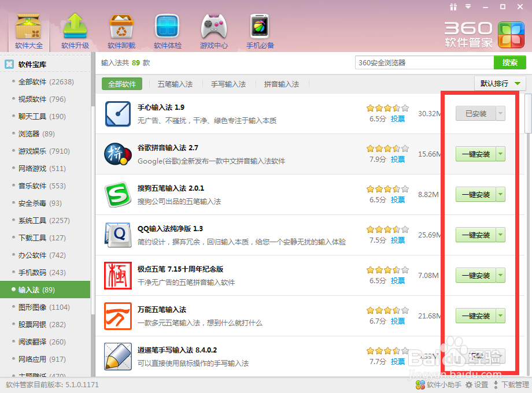Select 浏览器 (89) category
Image resolution: width=532 pixels, height=393 pixels.
click(x=45, y=134)
